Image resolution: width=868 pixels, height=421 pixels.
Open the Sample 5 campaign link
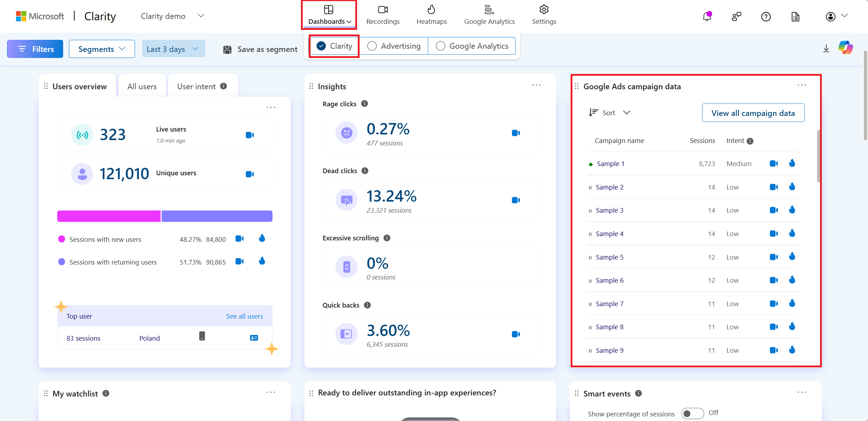[x=609, y=257]
